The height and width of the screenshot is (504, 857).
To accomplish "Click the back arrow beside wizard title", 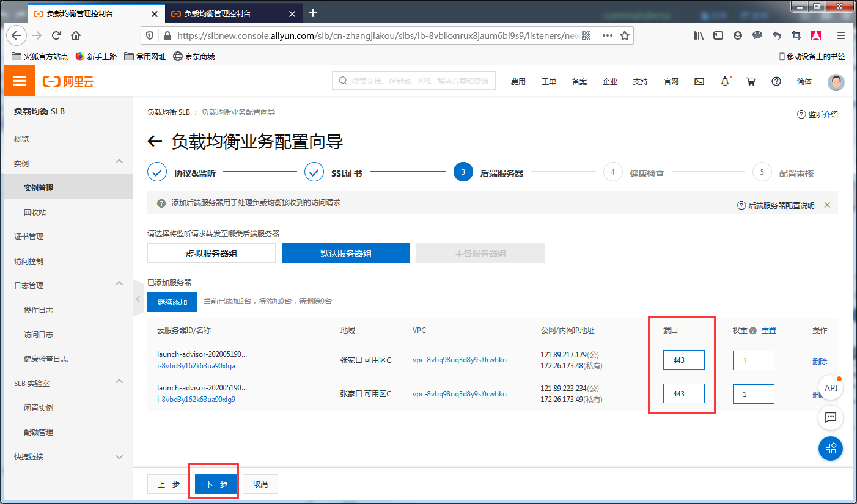I will pos(155,142).
